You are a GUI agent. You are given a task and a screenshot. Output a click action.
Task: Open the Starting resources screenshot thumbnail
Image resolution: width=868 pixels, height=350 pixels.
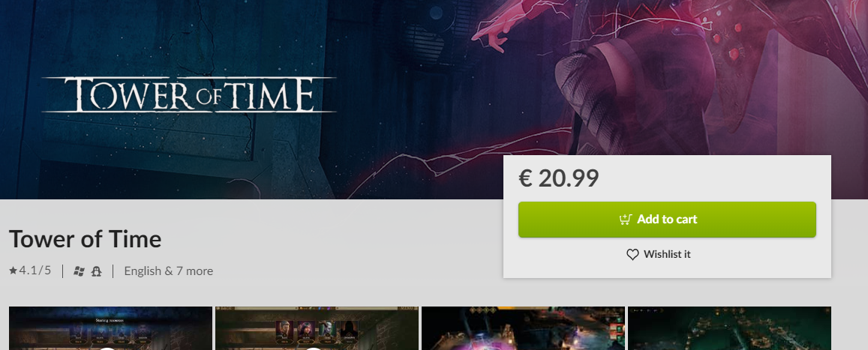111,328
